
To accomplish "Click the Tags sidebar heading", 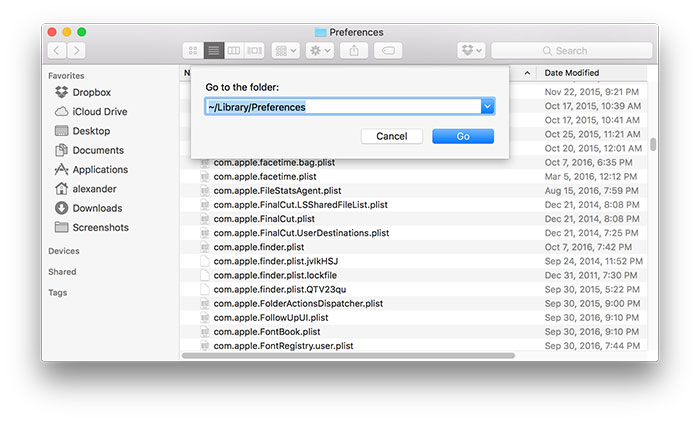I will coord(58,292).
